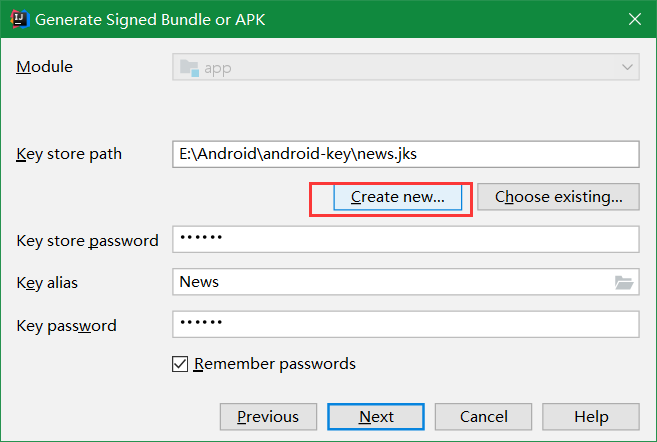Image resolution: width=657 pixels, height=442 pixels.
Task: Click the module folder icon beside app
Action: pos(189,67)
